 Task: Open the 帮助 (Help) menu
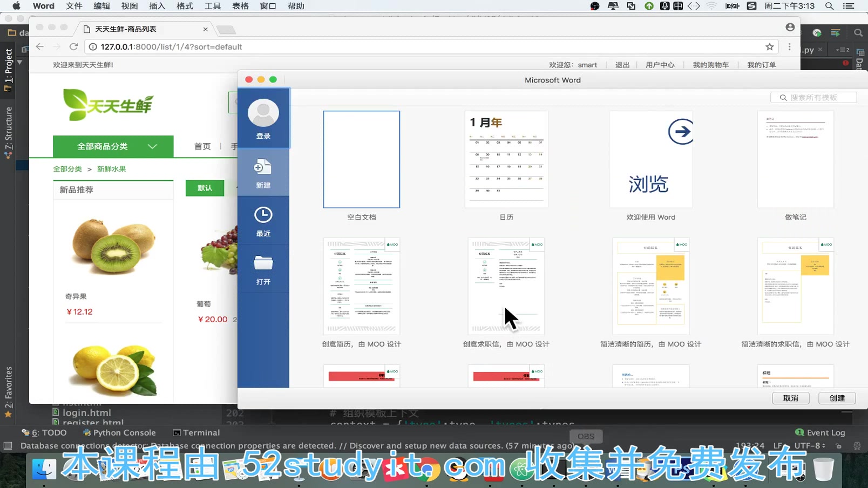coord(296,6)
